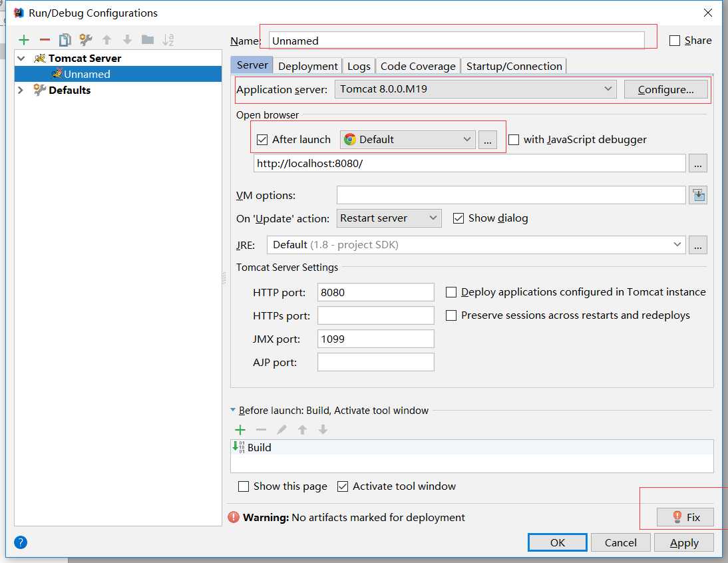Image resolution: width=728 pixels, height=563 pixels.
Task: Open JRE Default project SDK dropdown
Action: tap(476, 245)
